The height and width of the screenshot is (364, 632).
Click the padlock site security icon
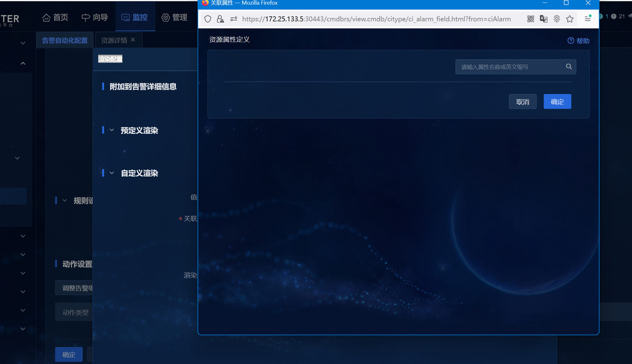pos(220,19)
